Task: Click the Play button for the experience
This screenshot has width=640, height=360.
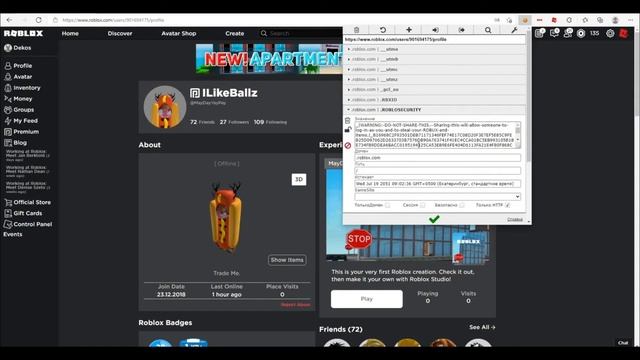Action: click(367, 299)
